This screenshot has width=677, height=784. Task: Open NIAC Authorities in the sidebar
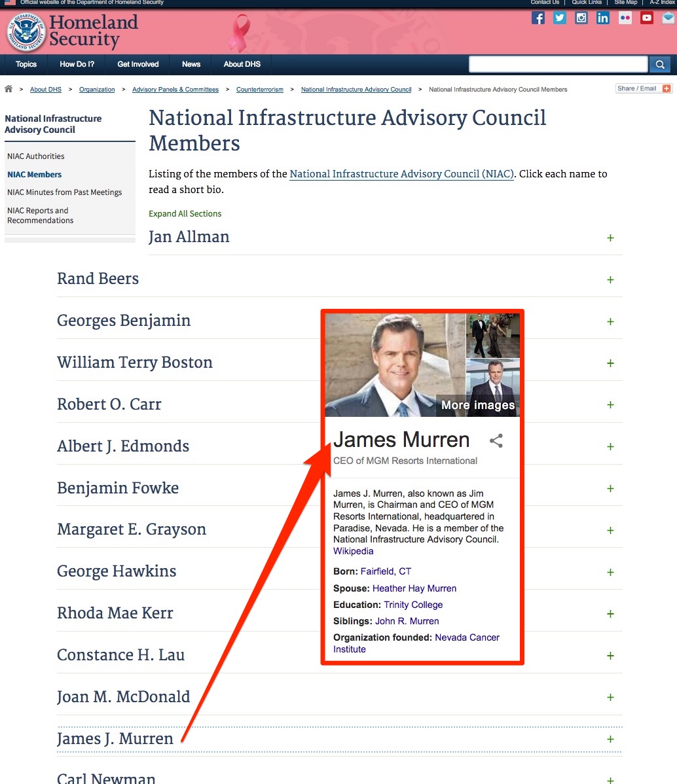pyautogui.click(x=36, y=156)
